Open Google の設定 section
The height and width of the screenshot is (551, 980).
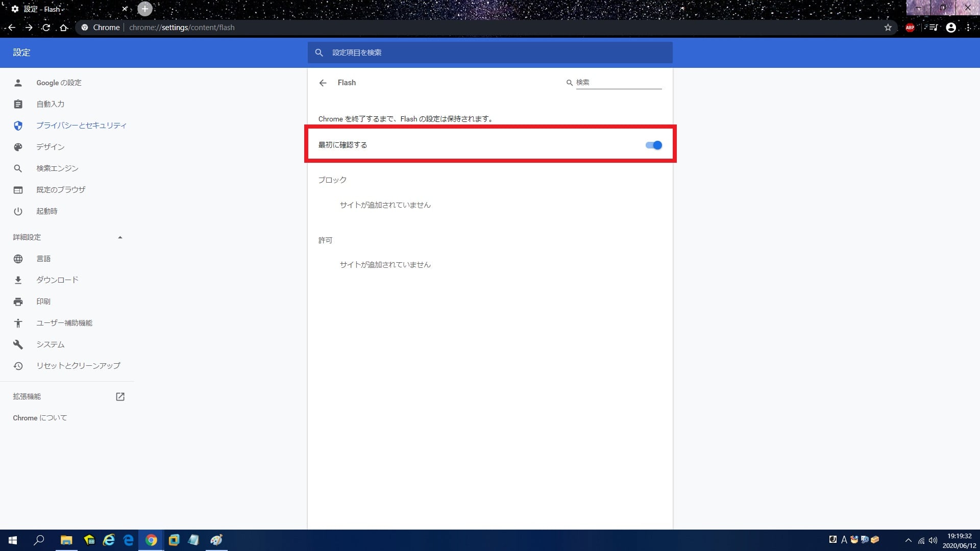click(59, 83)
